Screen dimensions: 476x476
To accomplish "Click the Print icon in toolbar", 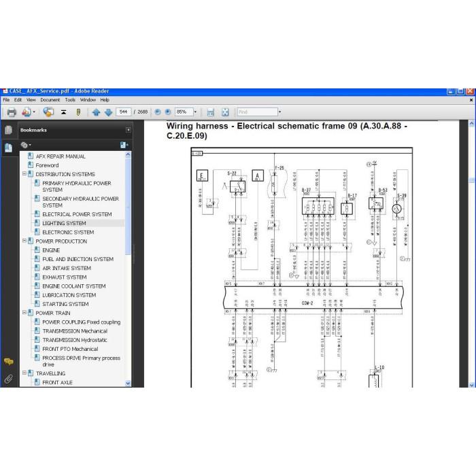I will click(12, 112).
